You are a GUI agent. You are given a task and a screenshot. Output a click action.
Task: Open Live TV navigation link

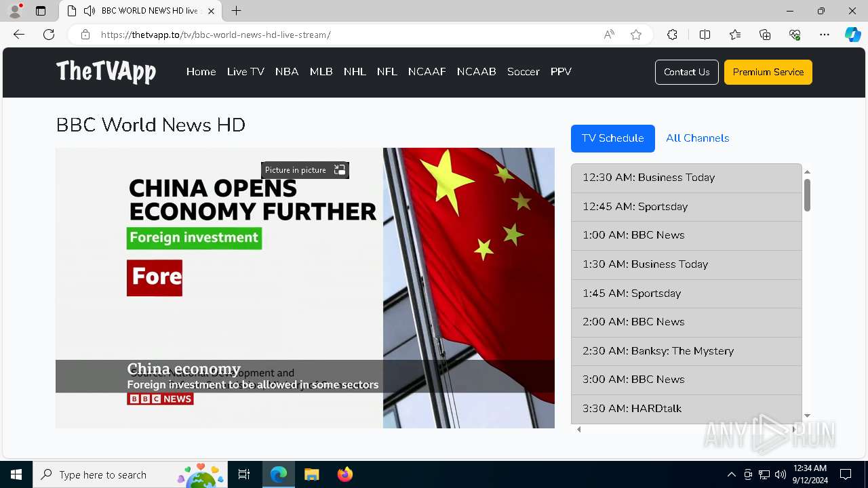[x=245, y=72]
